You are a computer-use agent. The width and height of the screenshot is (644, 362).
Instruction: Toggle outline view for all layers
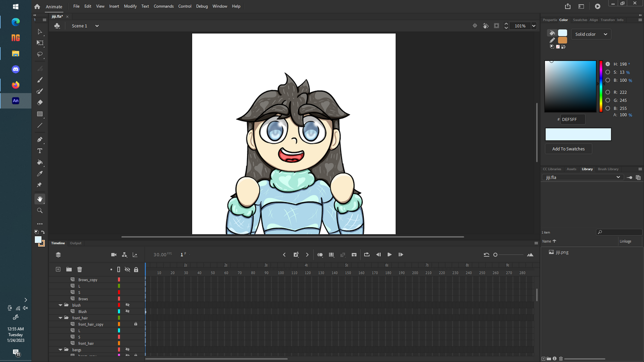click(119, 269)
